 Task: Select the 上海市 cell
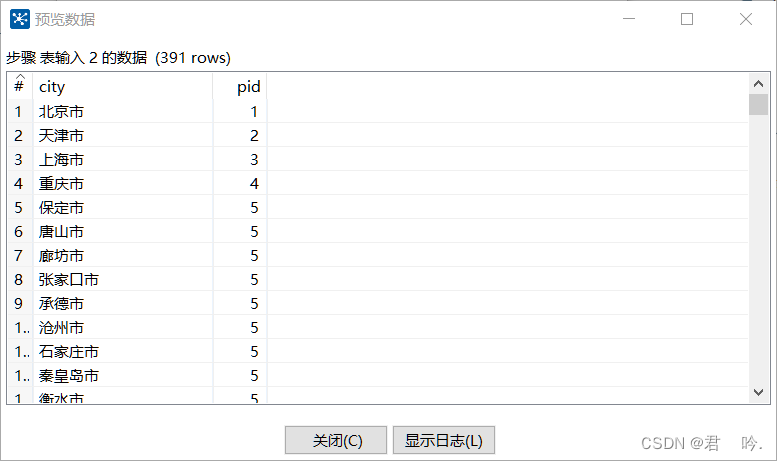point(123,160)
